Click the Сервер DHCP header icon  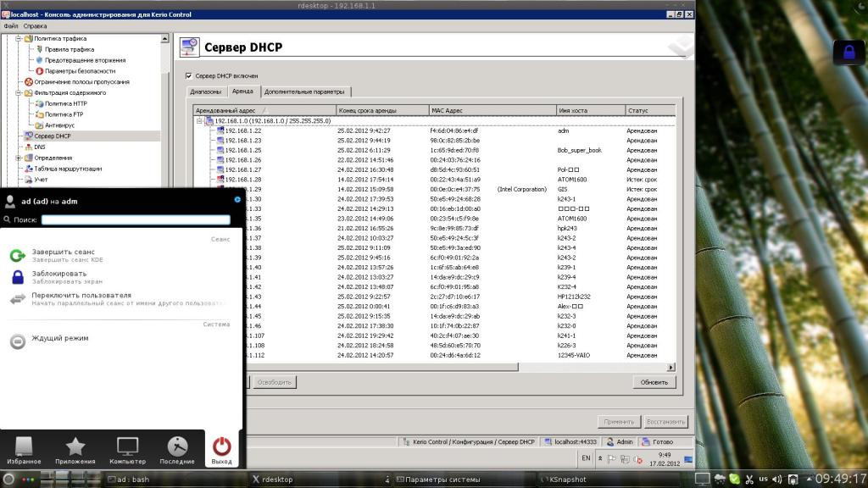[189, 47]
